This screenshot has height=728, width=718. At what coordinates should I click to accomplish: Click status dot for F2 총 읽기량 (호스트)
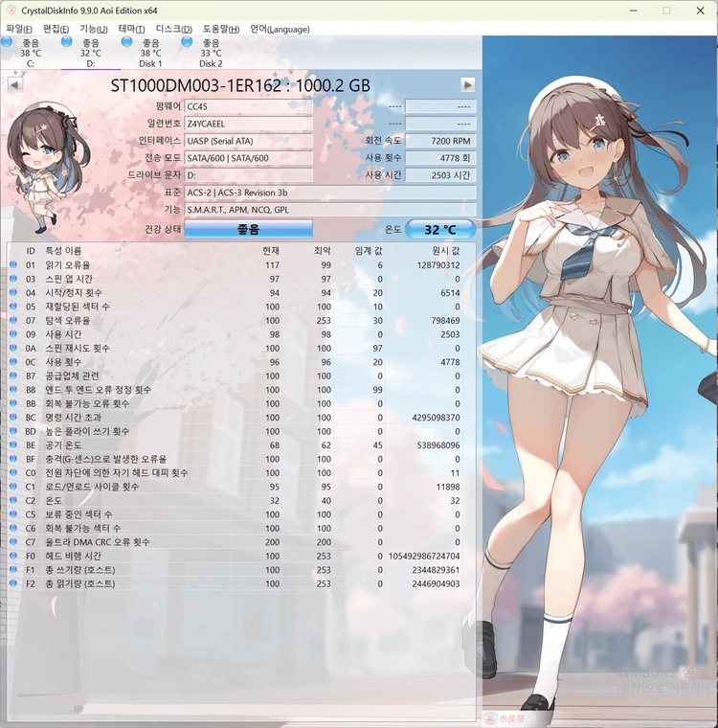point(13,583)
